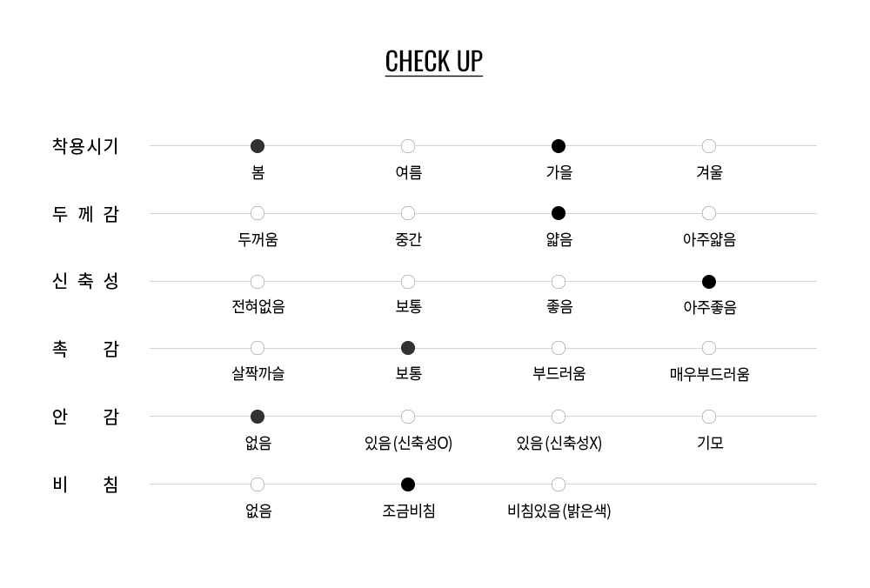Choose 두꺼움 thickness option dot
Image resolution: width=870 pixels, height=588 pixels.
pyautogui.click(x=258, y=213)
